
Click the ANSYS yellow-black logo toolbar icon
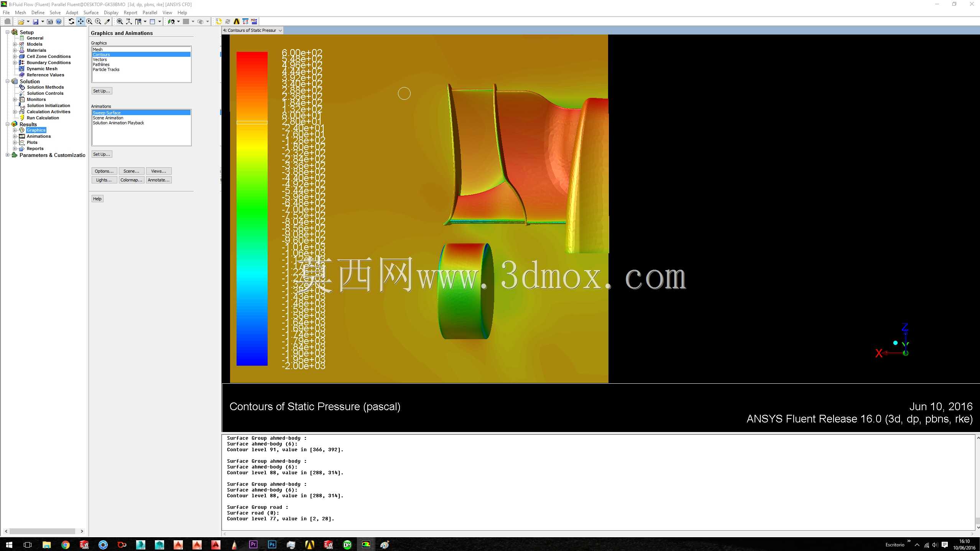pyautogui.click(x=237, y=21)
